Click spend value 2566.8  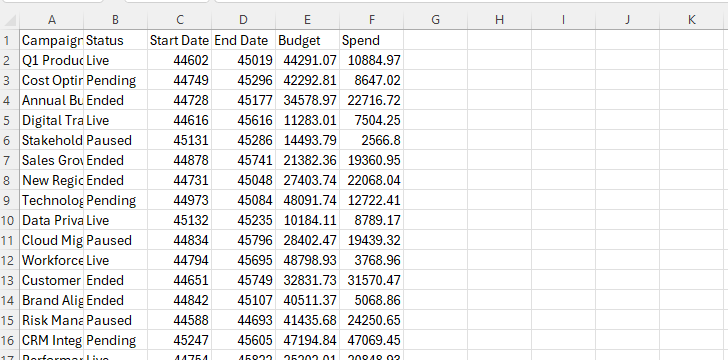click(x=371, y=140)
